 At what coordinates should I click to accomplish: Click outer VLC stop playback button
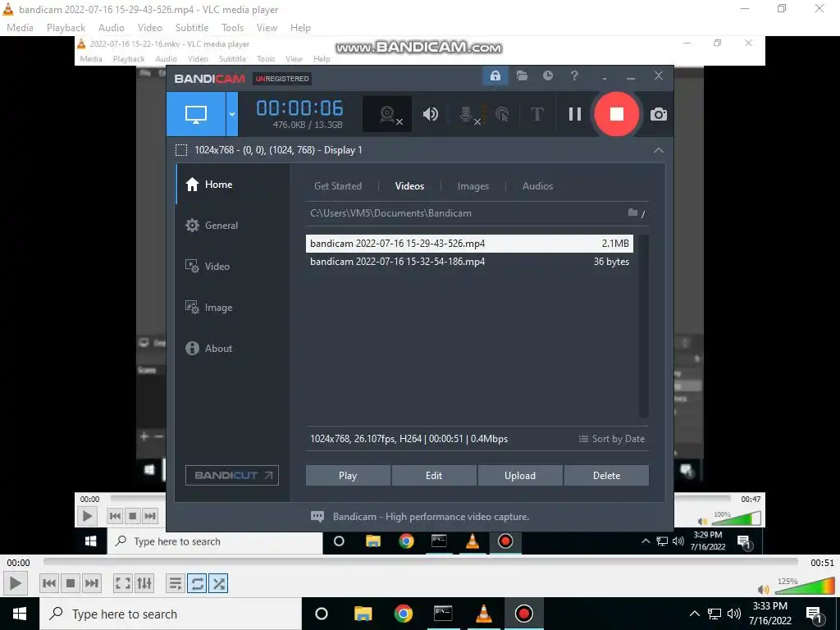(71, 583)
